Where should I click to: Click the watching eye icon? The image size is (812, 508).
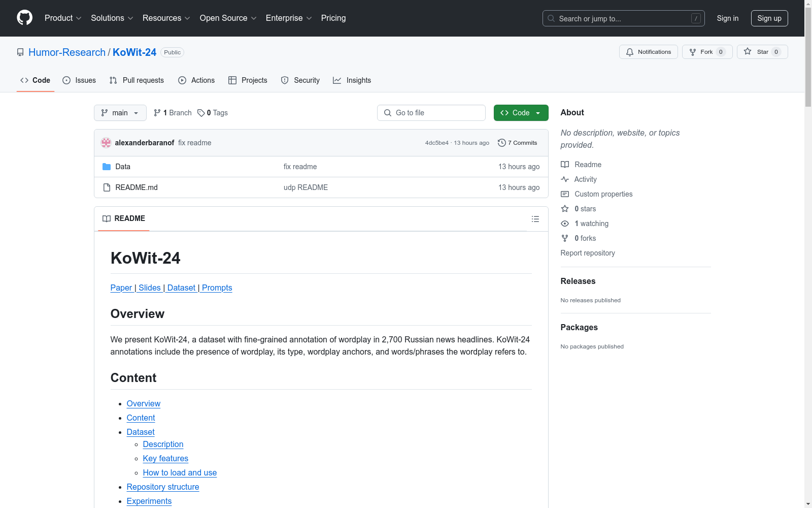click(x=565, y=224)
